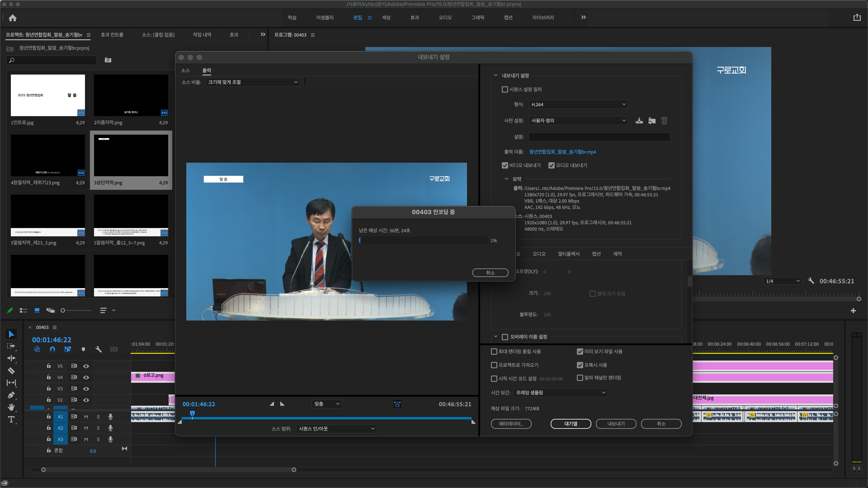868x488 pixels.
Task: Open the time interpolation dropdown
Action: pos(560,393)
